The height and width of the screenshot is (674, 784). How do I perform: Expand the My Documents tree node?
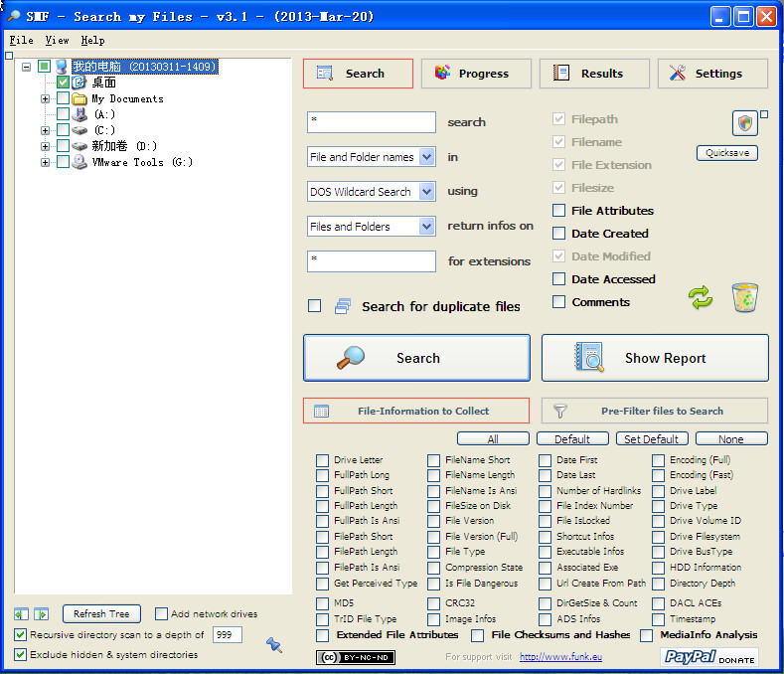click(x=45, y=98)
